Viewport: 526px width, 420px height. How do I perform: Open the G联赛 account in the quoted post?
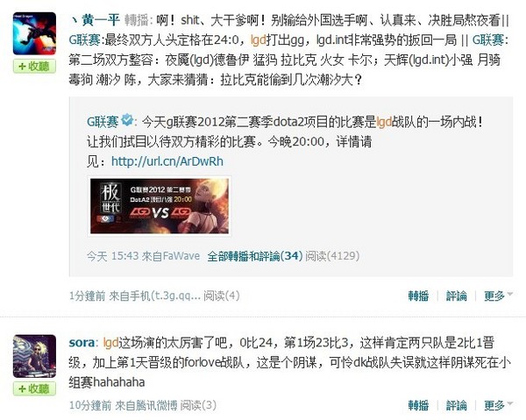[103, 121]
